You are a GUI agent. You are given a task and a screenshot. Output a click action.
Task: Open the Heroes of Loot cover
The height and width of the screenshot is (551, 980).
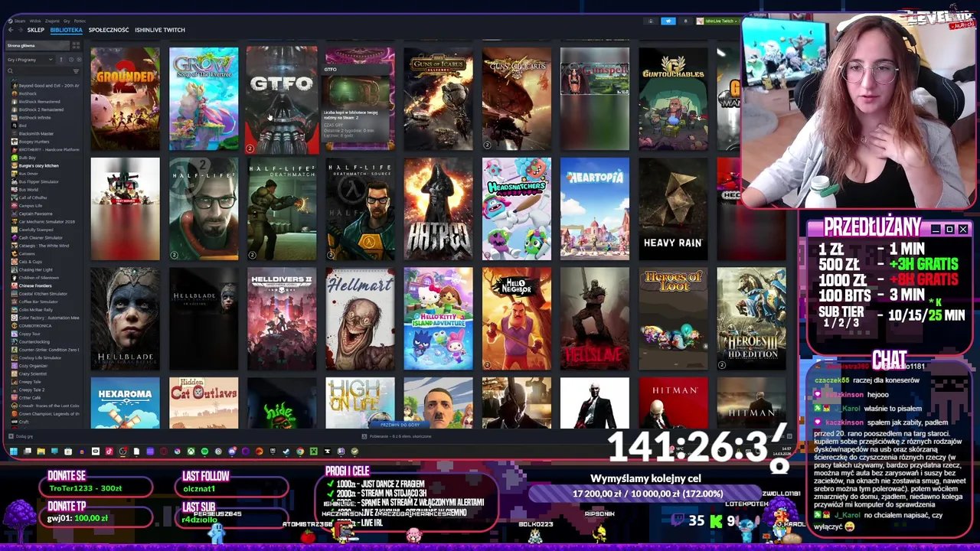click(x=674, y=319)
